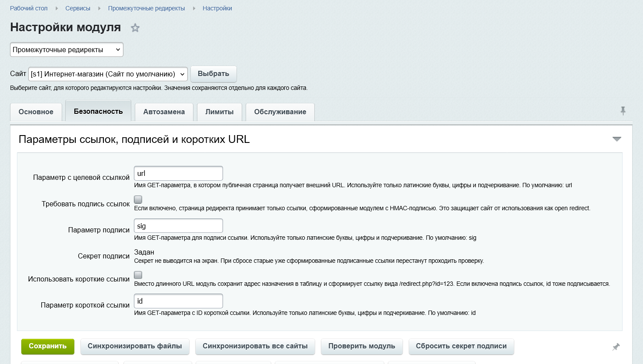This screenshot has width=643, height=364.
Task: Select the Безопасность tab
Action: click(98, 111)
